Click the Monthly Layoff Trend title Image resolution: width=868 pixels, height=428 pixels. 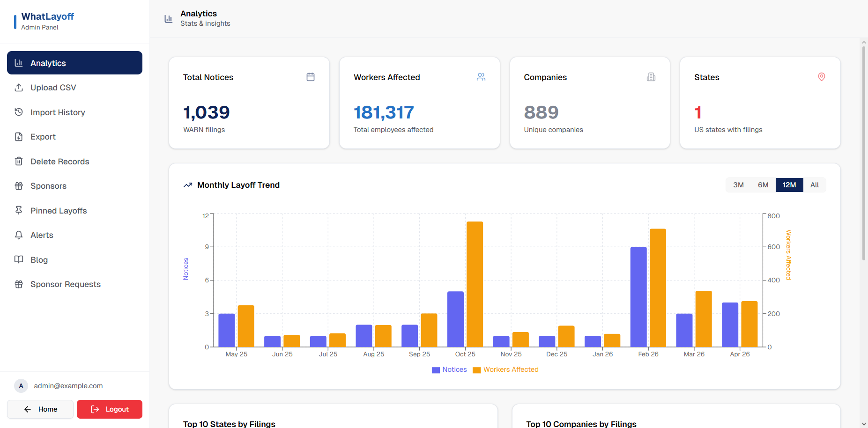(x=238, y=185)
